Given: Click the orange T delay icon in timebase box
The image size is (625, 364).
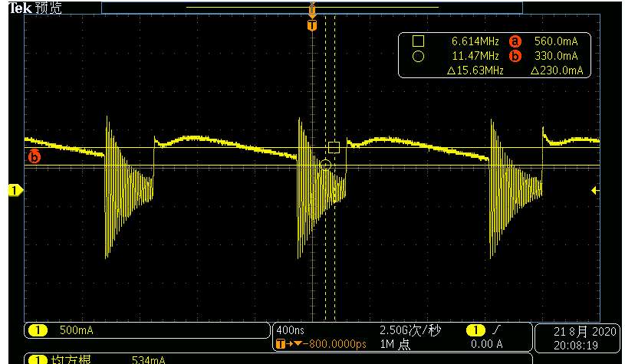Looking at the screenshot, I should (x=281, y=343).
